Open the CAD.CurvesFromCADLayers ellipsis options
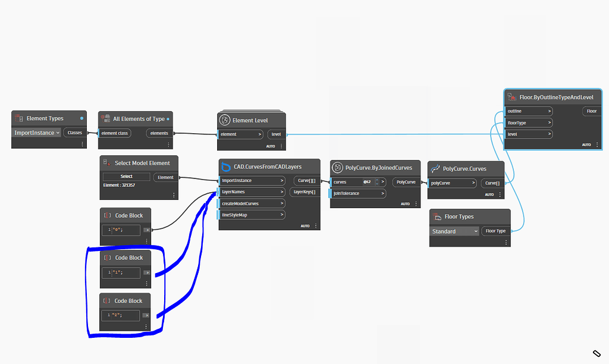609x364 pixels. click(x=316, y=226)
